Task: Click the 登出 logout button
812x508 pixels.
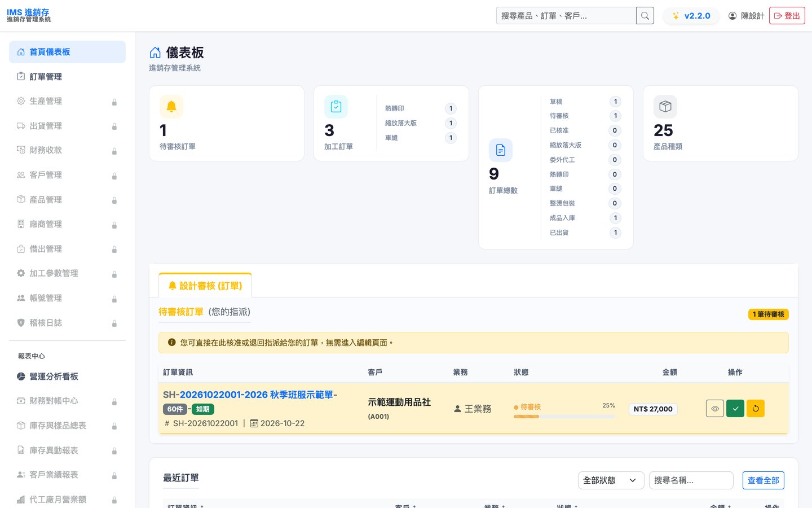Action: pyautogui.click(x=787, y=16)
